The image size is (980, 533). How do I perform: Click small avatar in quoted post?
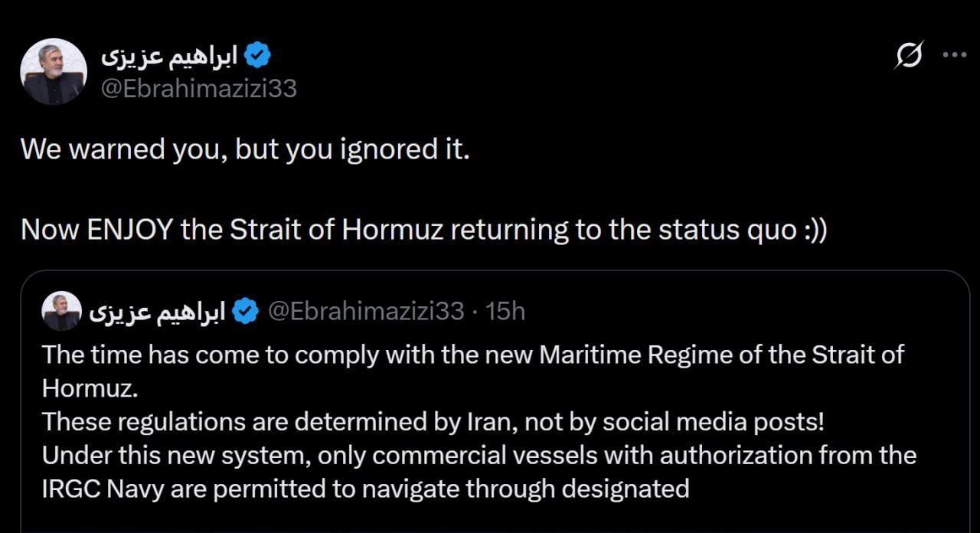click(x=61, y=311)
